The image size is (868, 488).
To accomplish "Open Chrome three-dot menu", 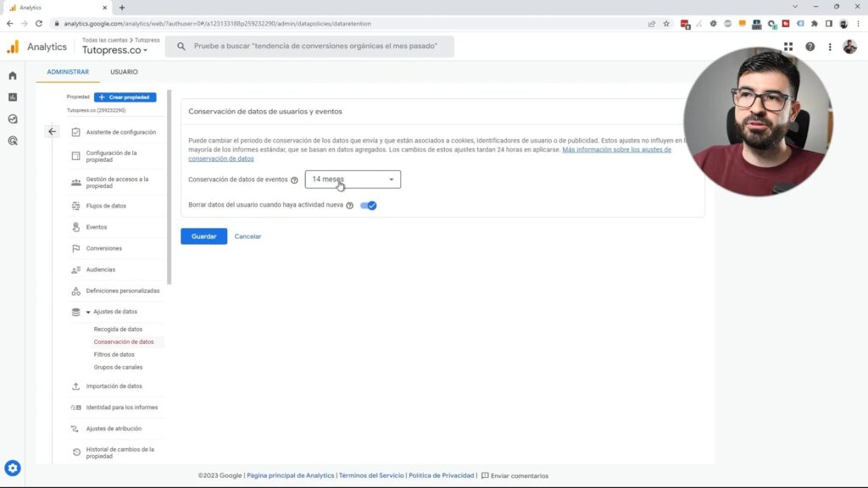I will coord(859,24).
